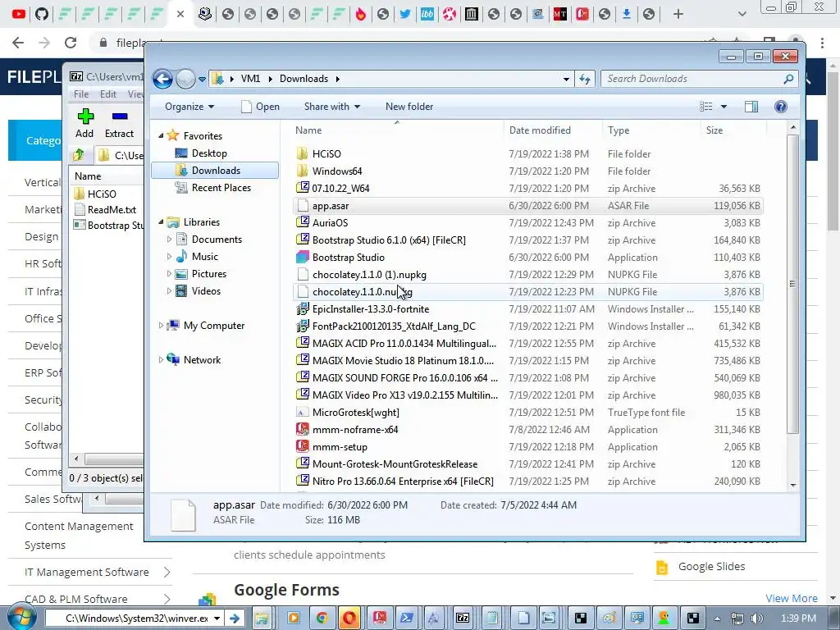Image resolution: width=840 pixels, height=630 pixels.
Task: Click the Open toolbar button
Action: coord(261,107)
